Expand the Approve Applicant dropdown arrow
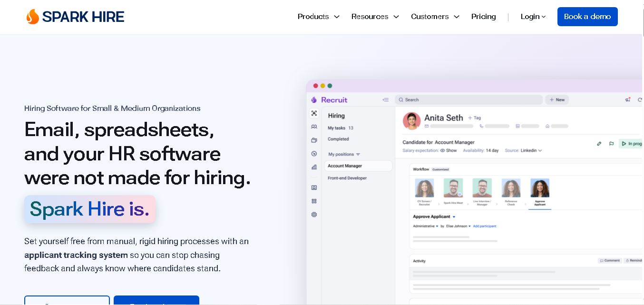Screen dimensions: 644x305 tap(454, 217)
